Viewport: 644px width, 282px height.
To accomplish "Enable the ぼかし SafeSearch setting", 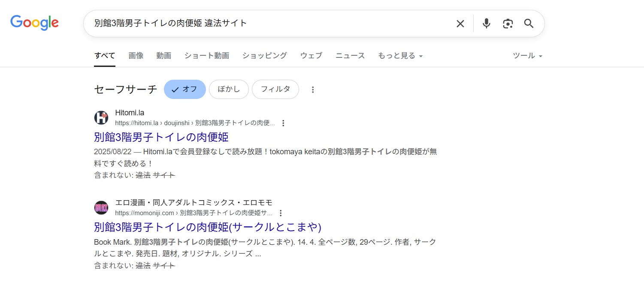I will click(229, 89).
